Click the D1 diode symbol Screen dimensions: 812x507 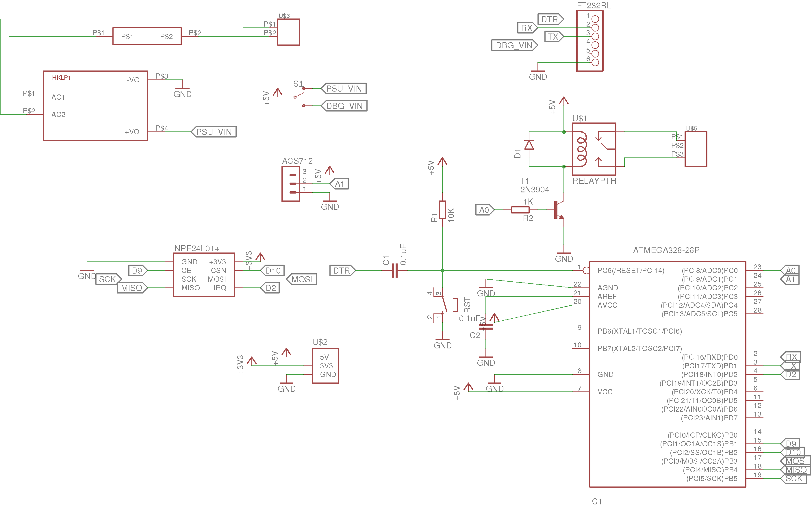point(529,145)
